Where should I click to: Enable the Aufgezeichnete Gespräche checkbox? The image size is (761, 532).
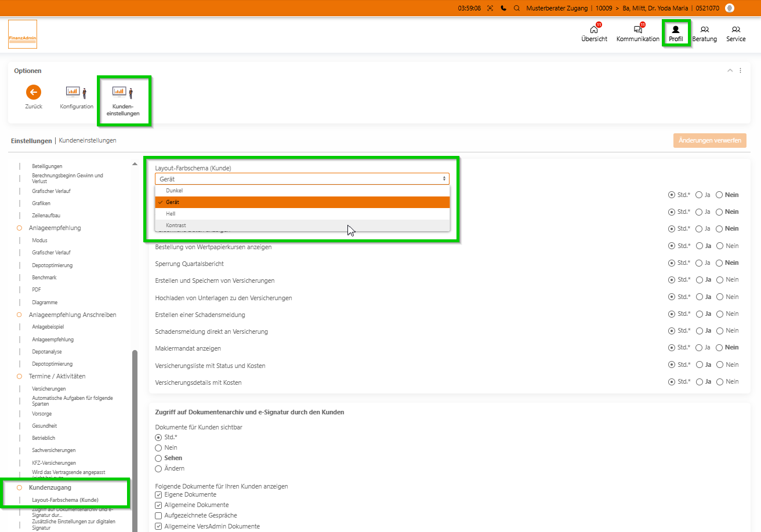[158, 516]
